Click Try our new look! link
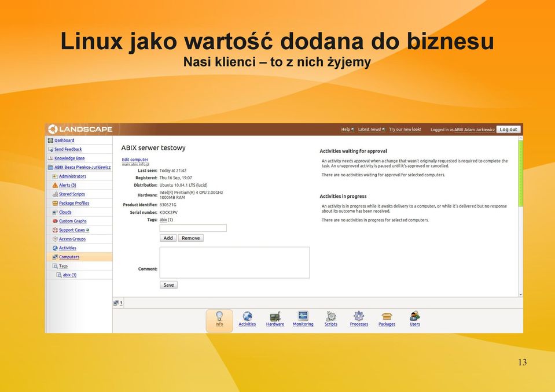Viewport: 555px width, 392px height. 405,130
